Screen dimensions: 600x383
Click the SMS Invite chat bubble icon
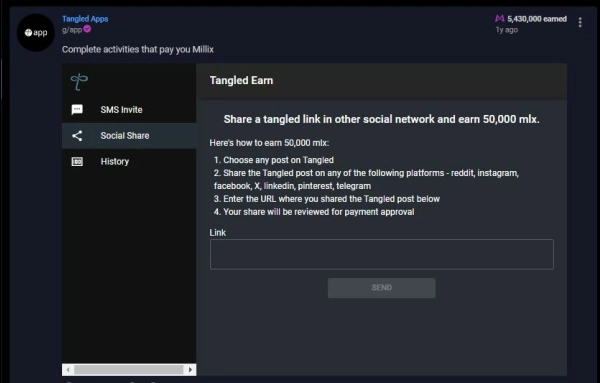77,110
